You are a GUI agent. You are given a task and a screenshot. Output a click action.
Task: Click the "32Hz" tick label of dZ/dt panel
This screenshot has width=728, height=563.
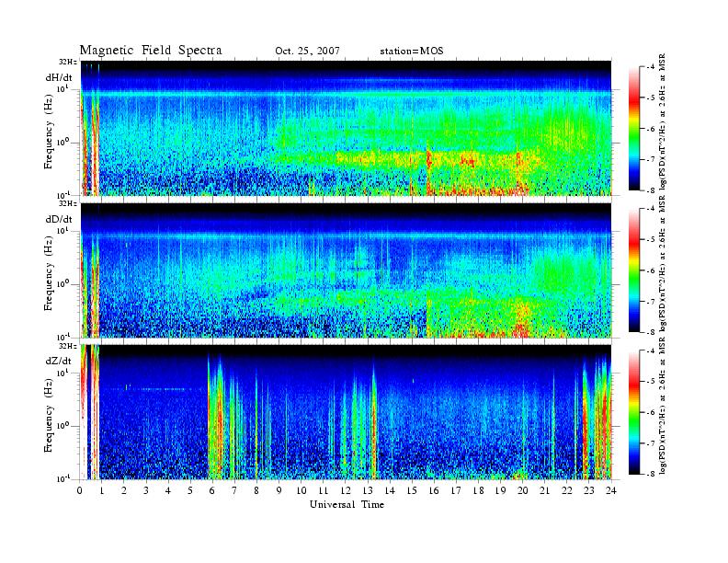tap(68, 346)
